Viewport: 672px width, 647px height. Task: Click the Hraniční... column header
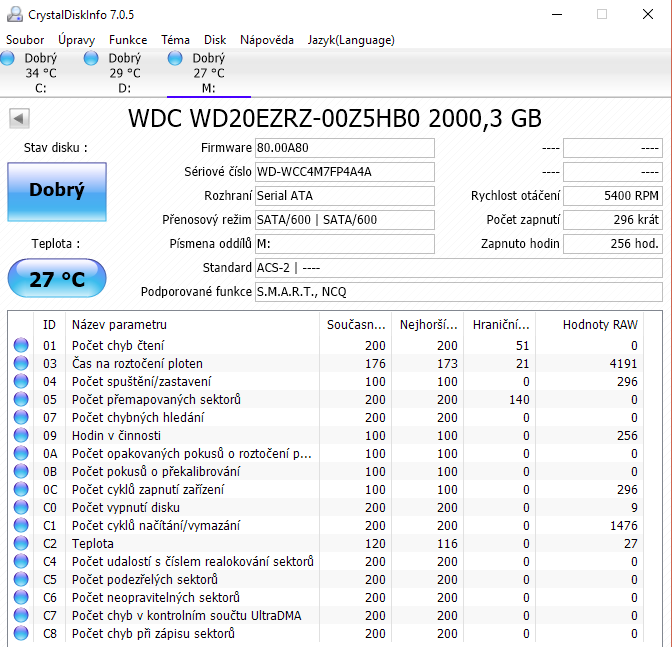[x=500, y=324]
